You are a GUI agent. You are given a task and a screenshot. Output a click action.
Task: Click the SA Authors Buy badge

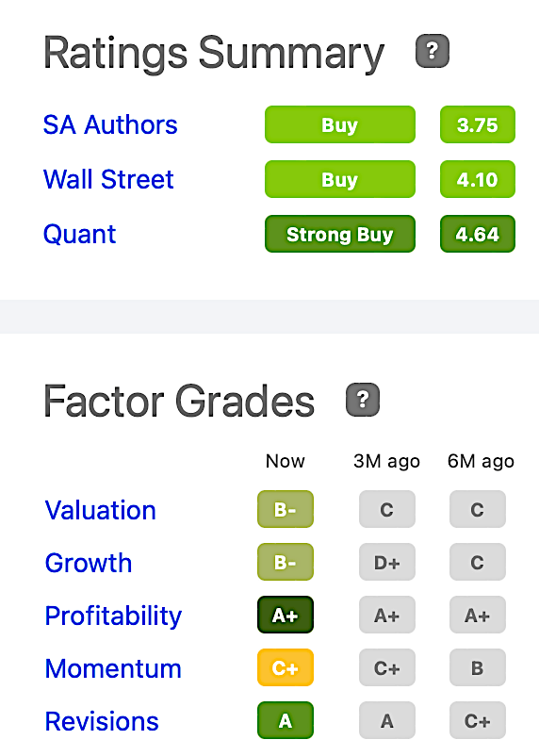coord(340,124)
